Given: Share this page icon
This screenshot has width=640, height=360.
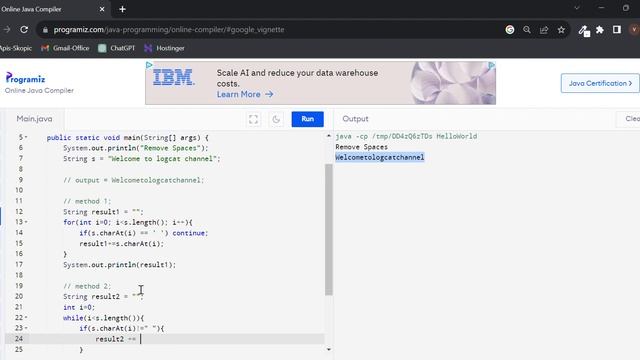Looking at the screenshot, I should pos(544,30).
